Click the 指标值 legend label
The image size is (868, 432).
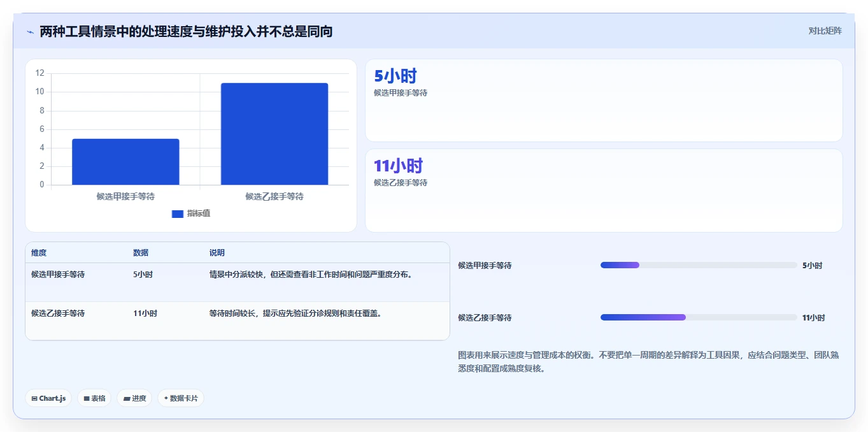[199, 213]
